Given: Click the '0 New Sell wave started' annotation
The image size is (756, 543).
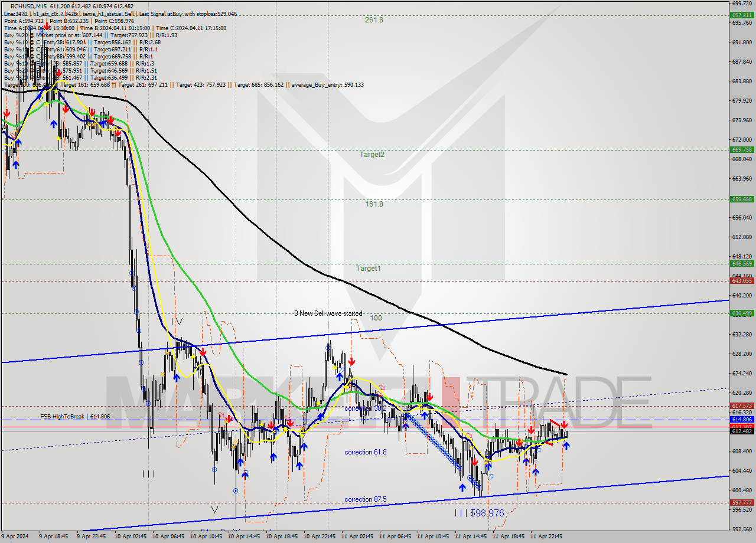Looking at the screenshot, I should click(328, 313).
